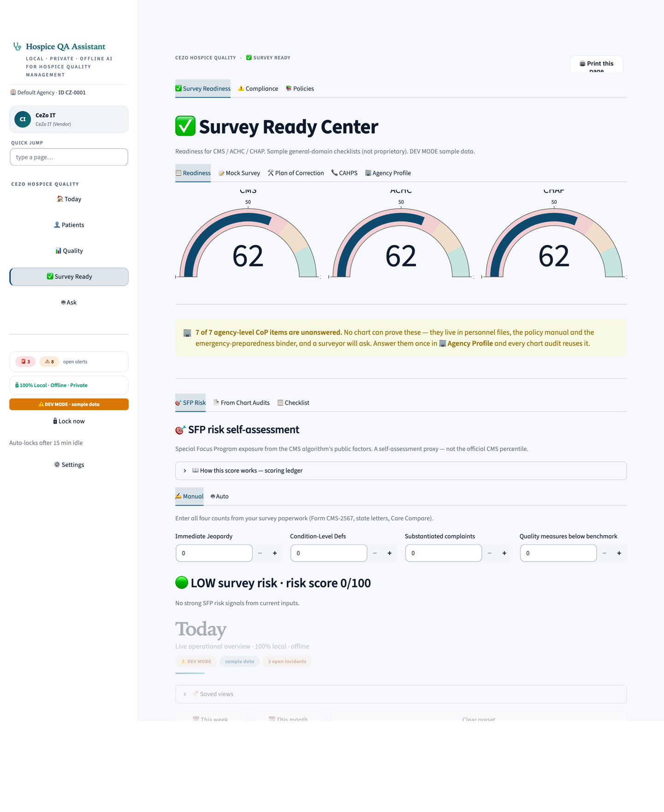Click the Immediate Jeopardy number field
The width and height of the screenshot is (664, 812).
tap(214, 553)
